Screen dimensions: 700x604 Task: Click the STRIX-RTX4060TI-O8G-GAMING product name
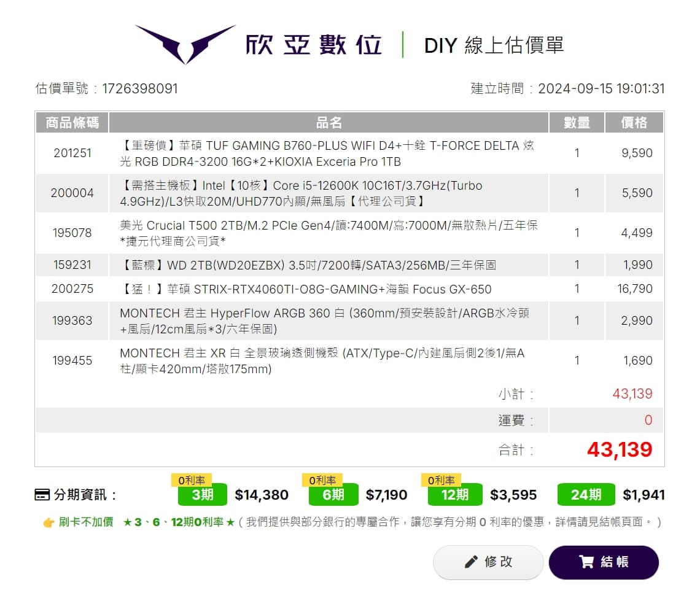[x=306, y=289]
